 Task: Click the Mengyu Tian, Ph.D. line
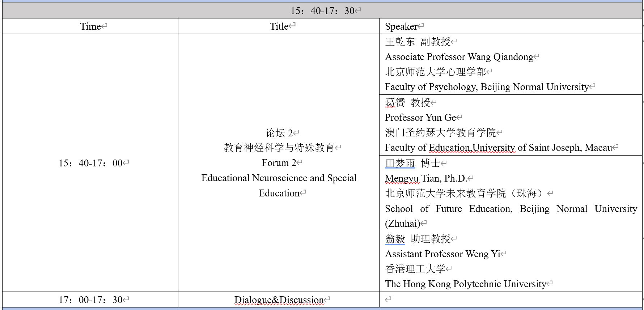(425, 179)
